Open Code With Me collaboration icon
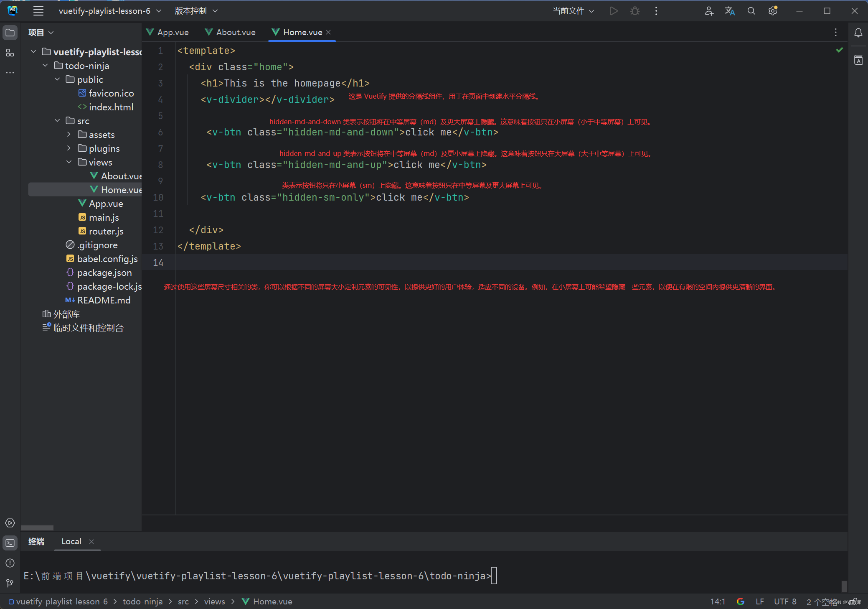This screenshot has height=609, width=868. pos(709,11)
